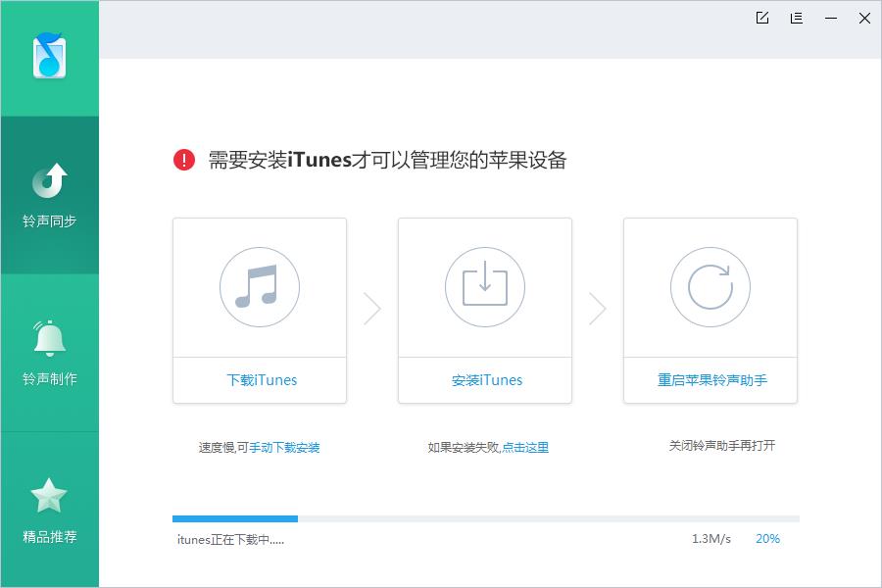Click the red exclamation warning icon

tap(181, 160)
